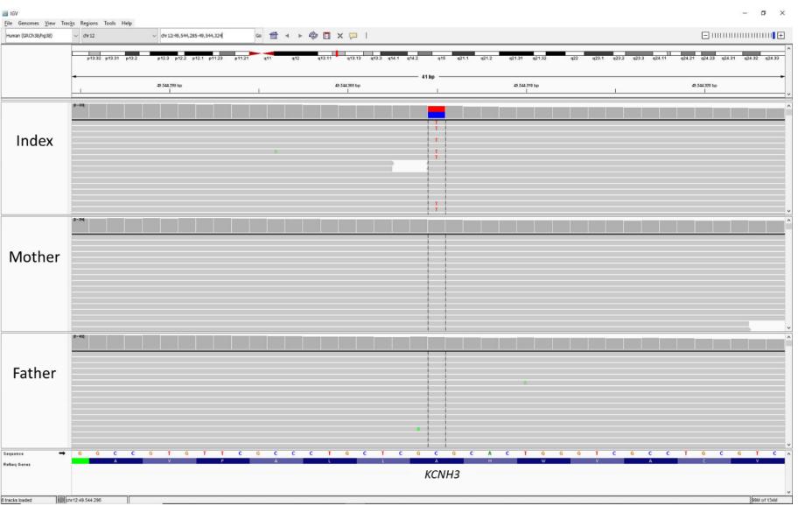Image resolution: width=812 pixels, height=513 pixels.
Task: Open the Tools menu
Action: 109,24
